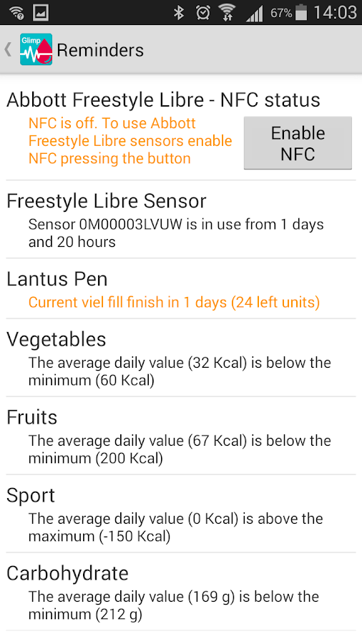
Task: Tap the Glimp app logo icon
Action: [36, 49]
